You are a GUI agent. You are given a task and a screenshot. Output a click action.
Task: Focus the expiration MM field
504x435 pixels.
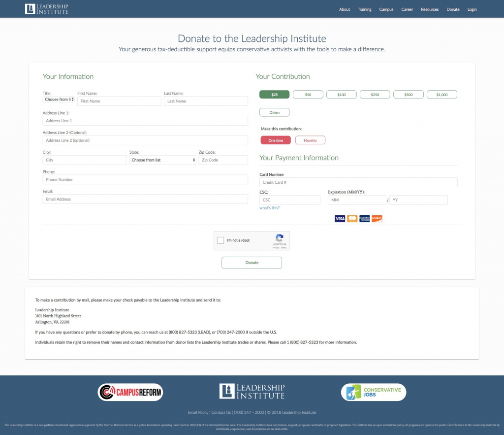[x=357, y=200]
